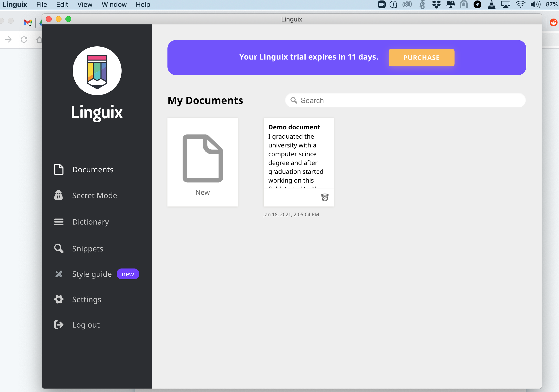The height and width of the screenshot is (392, 559).
Task: Open Settings label
Action: 87,299
